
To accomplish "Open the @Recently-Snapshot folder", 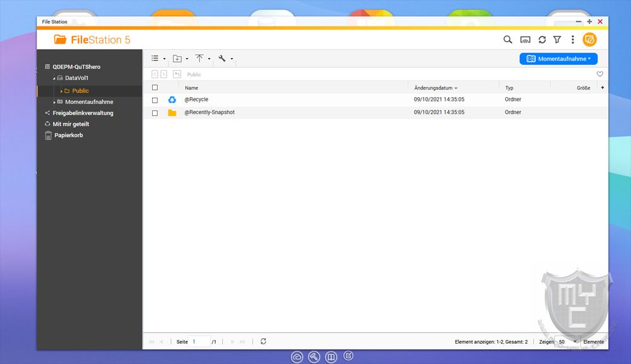I will [209, 112].
